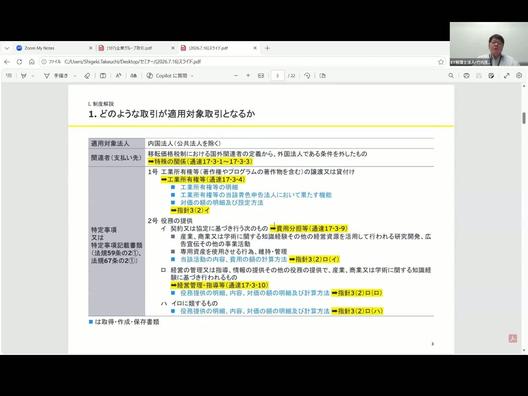Expand the 手書き pen options arrow
Image resolution: width=528 pixels, height=396 pixels.
tap(75, 76)
